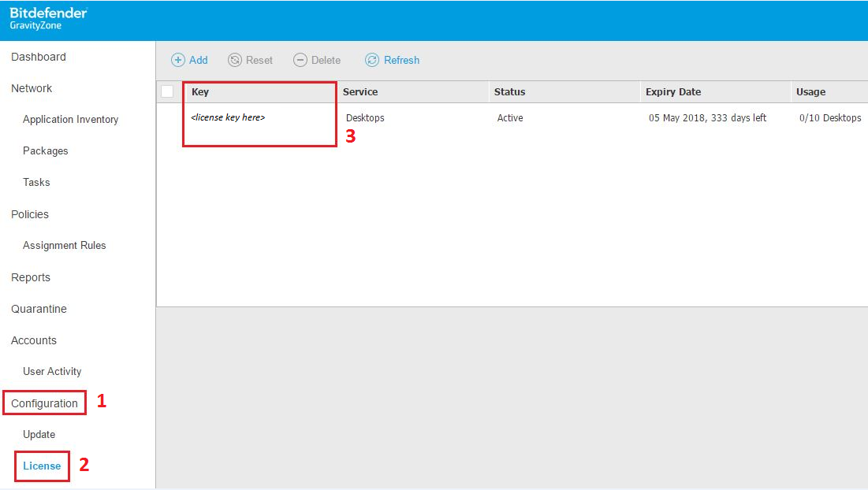Screen dimensions: 868x490
Task: Open the Reports section
Action: click(31, 277)
